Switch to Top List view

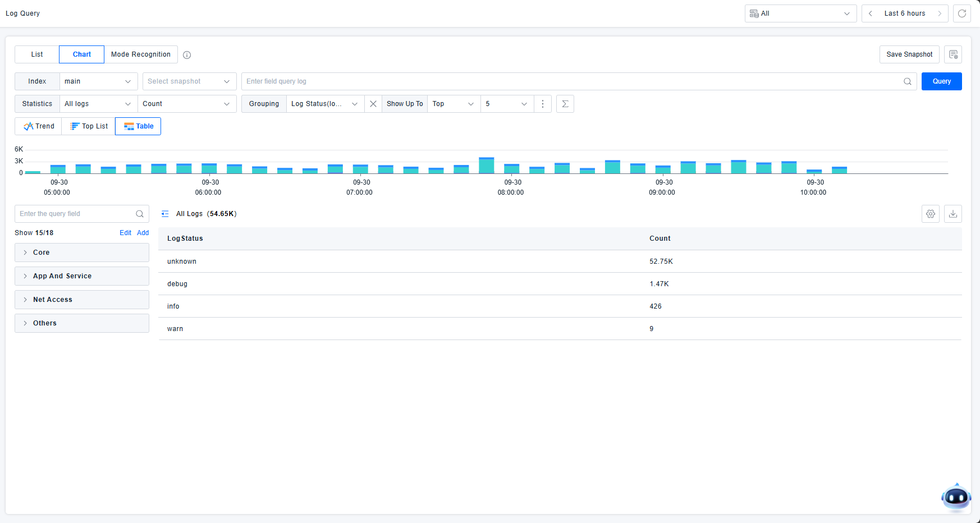pyautogui.click(x=89, y=126)
